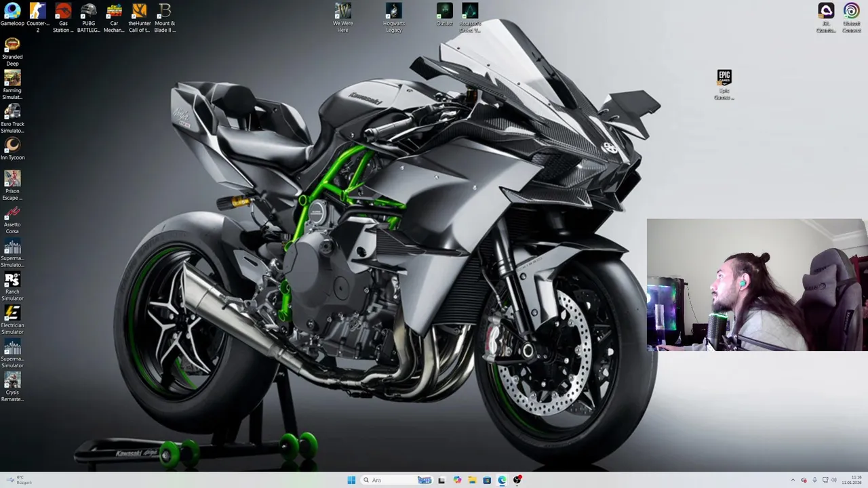
Task: Select the Mount & Blade II shortcut
Action: 165,18
